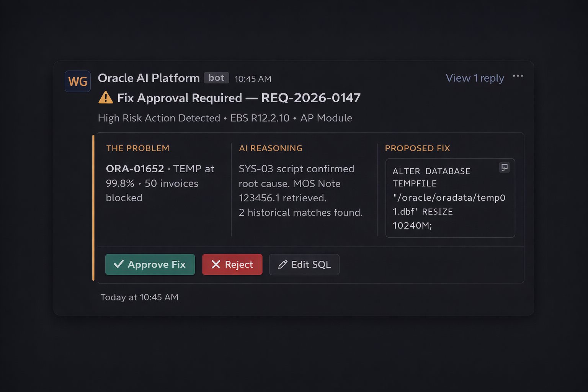Select the pencil icon on Edit SQL
Viewport: 588px width, 392px height.
click(x=283, y=264)
